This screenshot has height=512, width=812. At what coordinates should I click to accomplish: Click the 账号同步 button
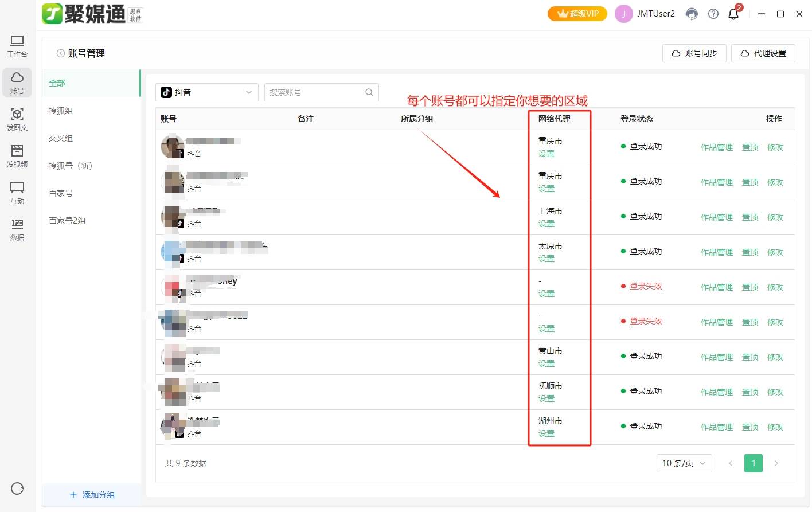(694, 53)
